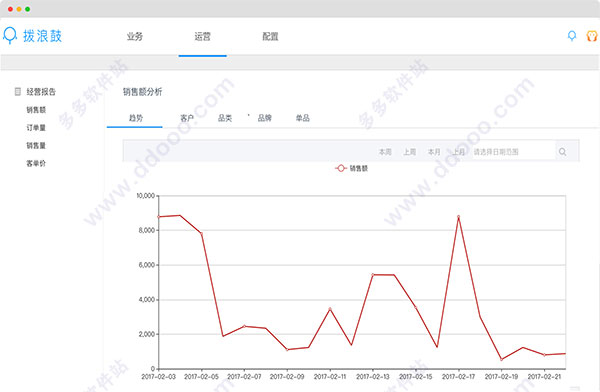Open the blue notification icon at top right
The image size is (600, 392).
click(572, 36)
